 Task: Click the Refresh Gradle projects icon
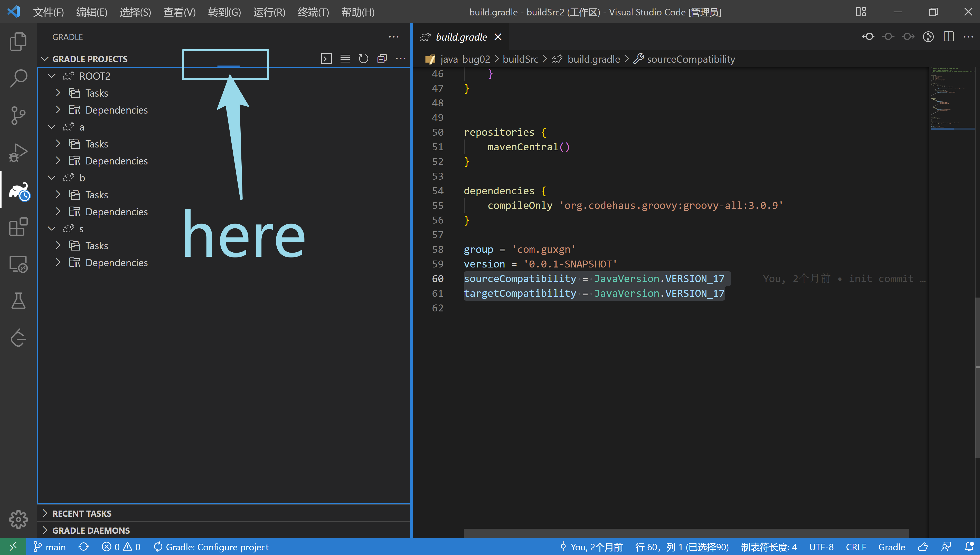pyautogui.click(x=363, y=59)
